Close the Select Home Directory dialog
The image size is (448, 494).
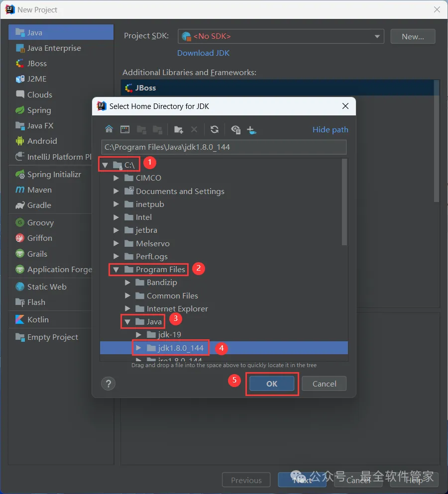point(345,106)
